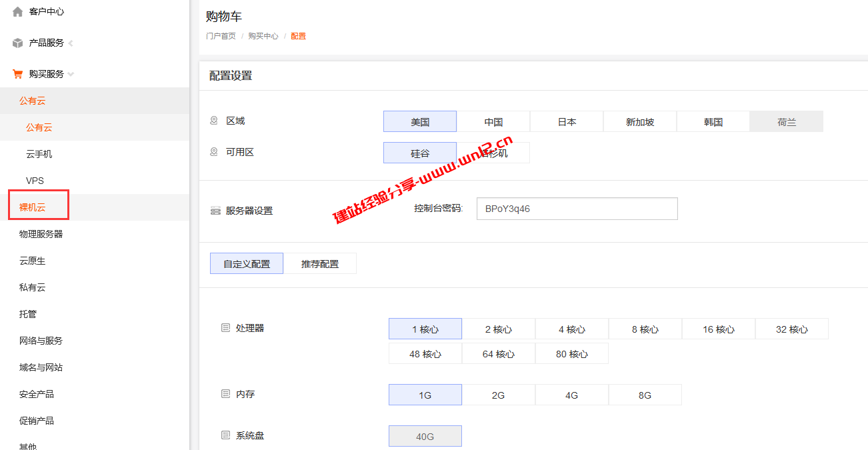Viewport: 868px width, 450px height.
Task: Click the location pin icon next to 区域
Action: pyautogui.click(x=214, y=120)
